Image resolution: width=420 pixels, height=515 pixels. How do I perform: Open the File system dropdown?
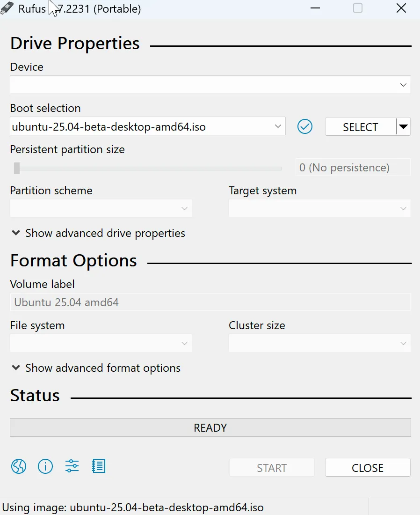tap(101, 344)
